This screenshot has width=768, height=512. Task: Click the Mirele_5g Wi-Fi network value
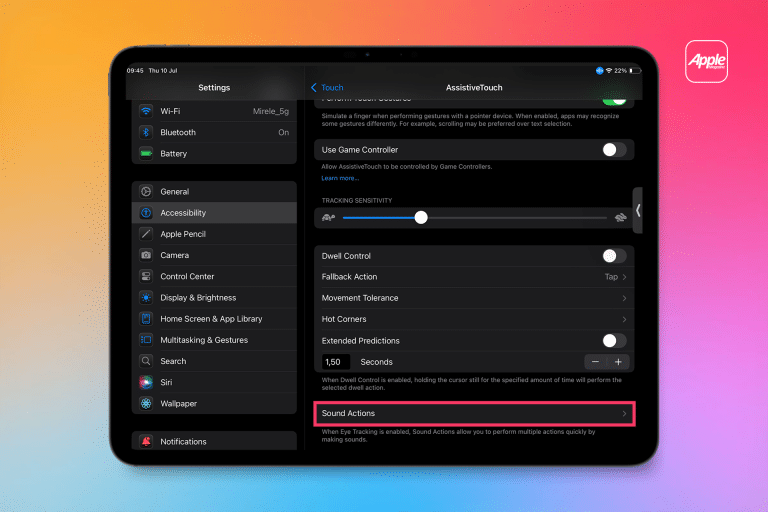pos(271,111)
